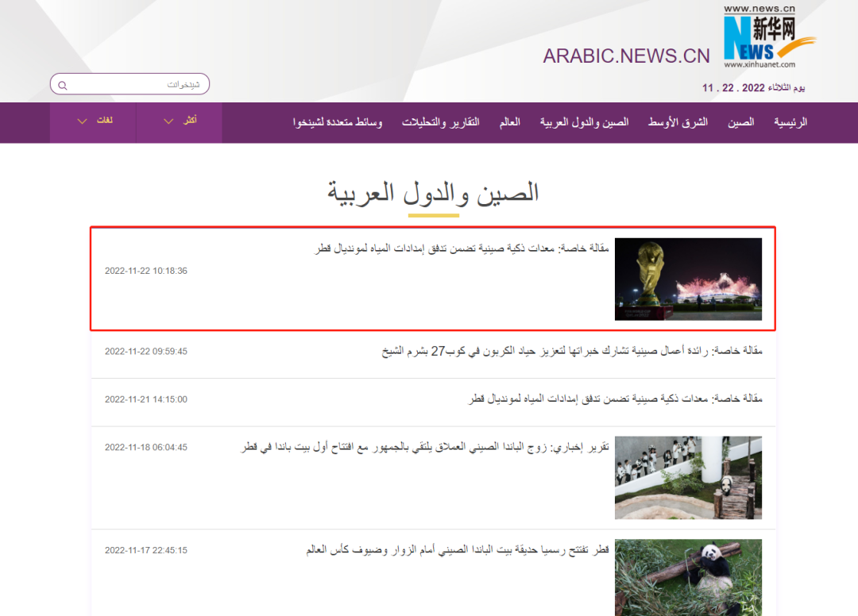Click the thumbnail of visitors photographing the panda
The image size is (858, 616).
pos(688,478)
